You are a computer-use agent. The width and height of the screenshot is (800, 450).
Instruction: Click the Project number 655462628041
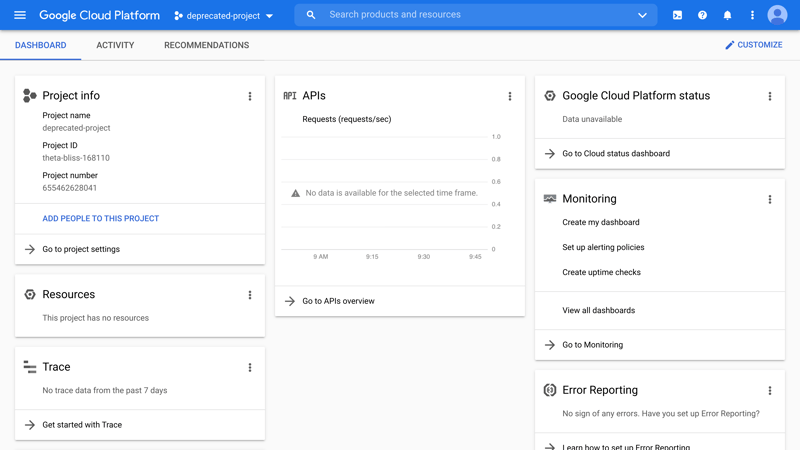tap(69, 188)
